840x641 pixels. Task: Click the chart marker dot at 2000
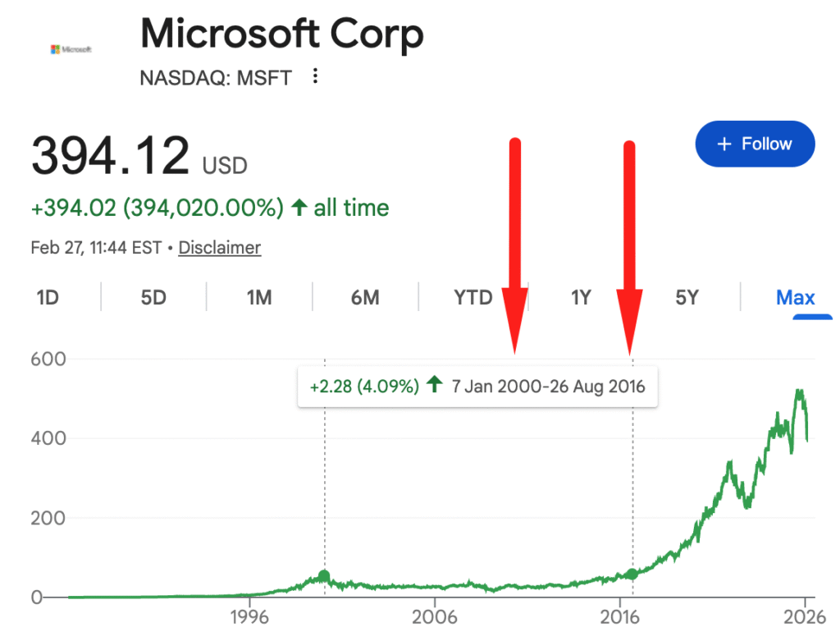point(324,576)
